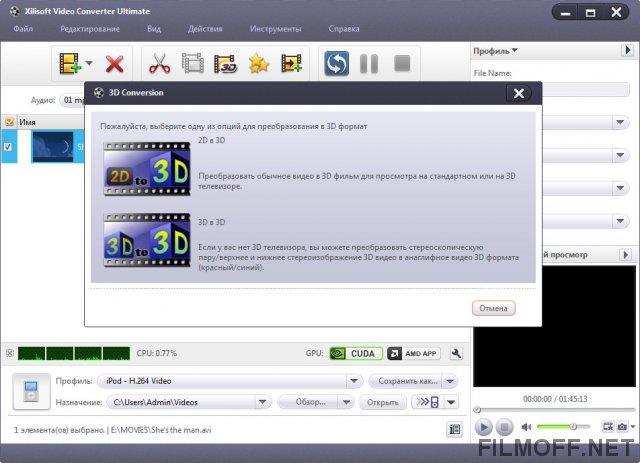Image resolution: width=640 pixels, height=463 pixels.
Task: Click the Назначение path field
Action: (182, 402)
